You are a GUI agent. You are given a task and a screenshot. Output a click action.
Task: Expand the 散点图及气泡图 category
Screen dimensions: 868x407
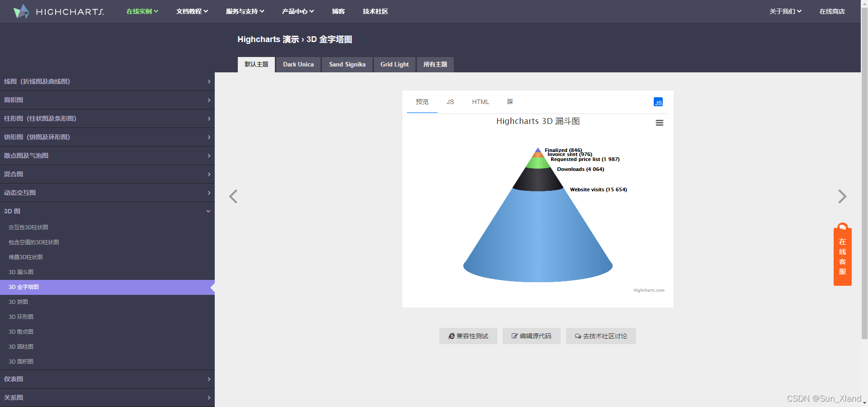(107, 156)
